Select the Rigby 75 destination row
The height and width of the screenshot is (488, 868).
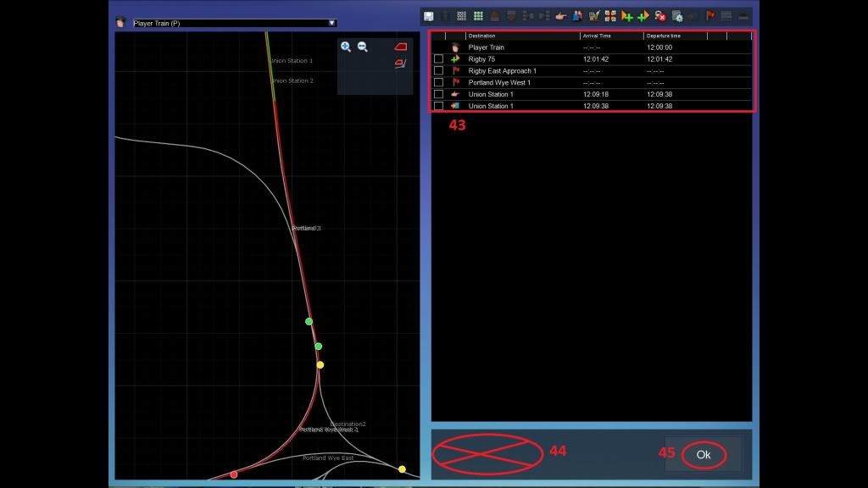[x=591, y=59]
